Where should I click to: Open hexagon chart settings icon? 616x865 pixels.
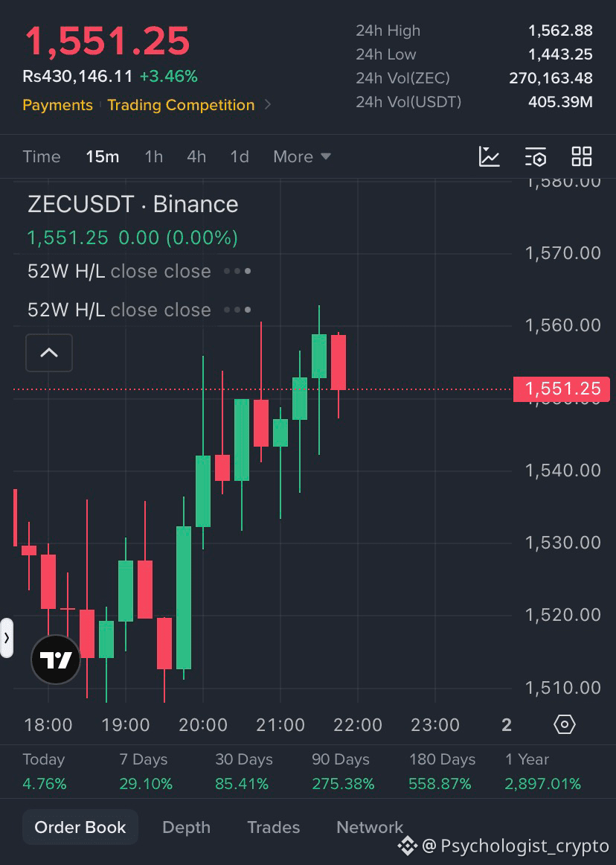pos(564,724)
